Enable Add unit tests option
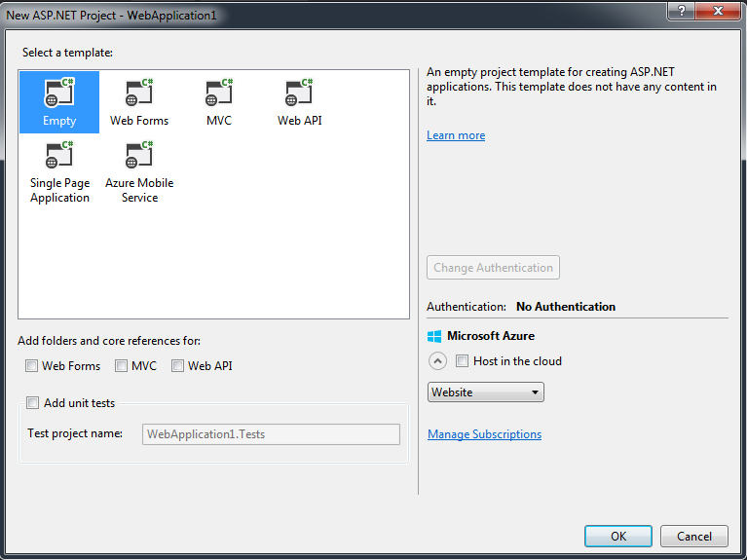 (x=32, y=403)
